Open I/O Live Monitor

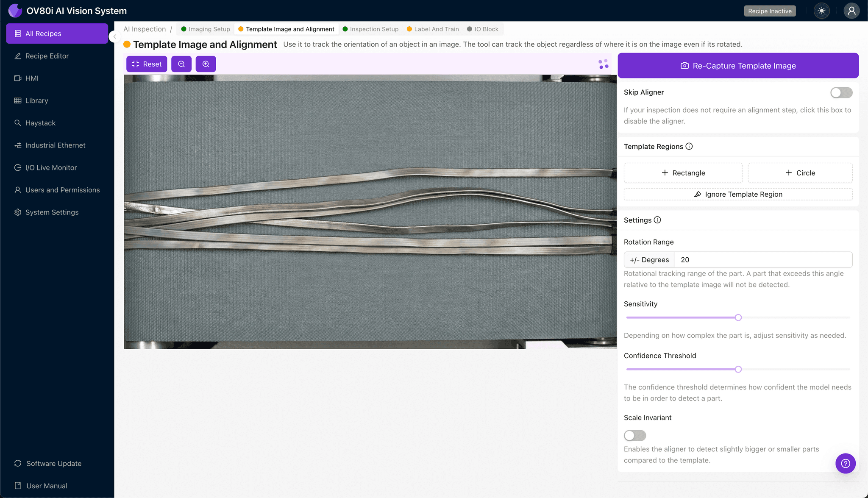(57, 168)
